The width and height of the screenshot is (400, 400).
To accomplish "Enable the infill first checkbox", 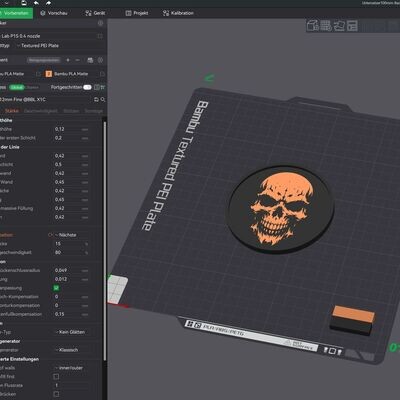I will (x=56, y=377).
